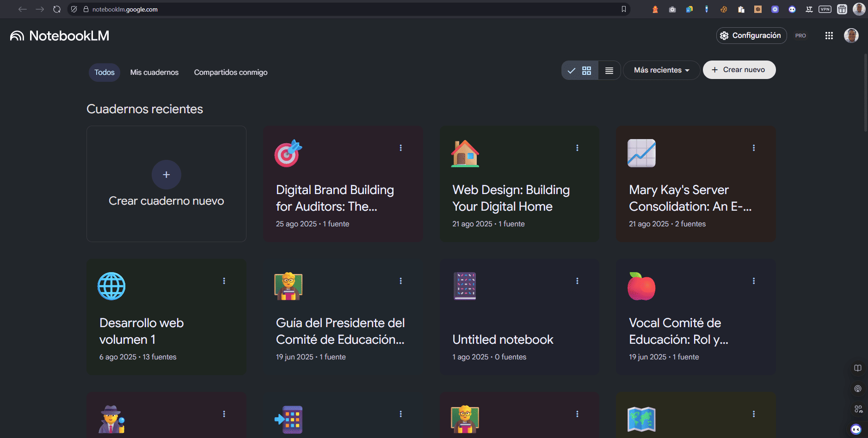The image size is (868, 438).
Task: Open options menu for Digital Brand Building notebook
Action: point(400,148)
